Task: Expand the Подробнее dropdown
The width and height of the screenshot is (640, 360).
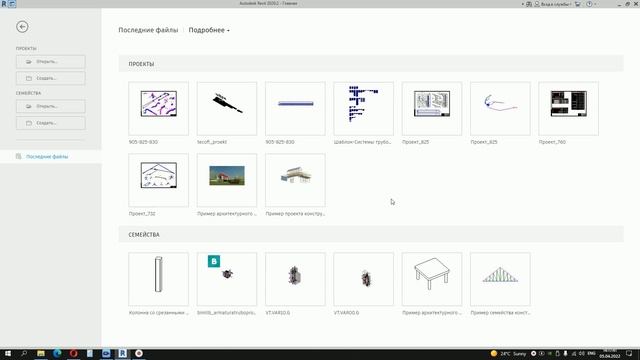Action: point(209,30)
